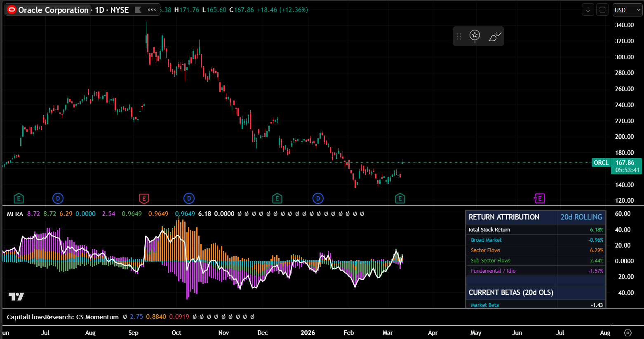Click the Sub-Sector Flows row label
Screen dimensions: 644x339
click(x=491, y=261)
